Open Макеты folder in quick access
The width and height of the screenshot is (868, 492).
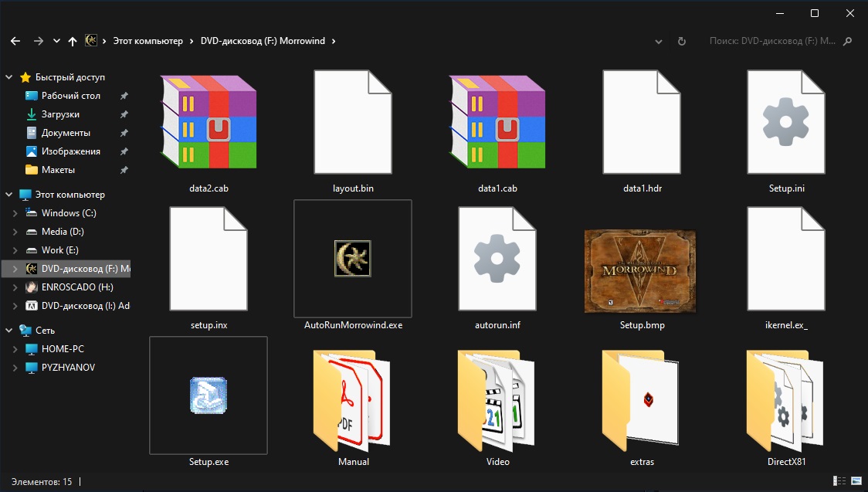[x=58, y=170]
